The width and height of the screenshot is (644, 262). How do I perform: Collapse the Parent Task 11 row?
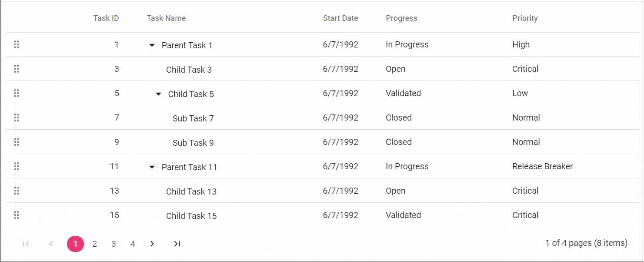click(x=152, y=167)
